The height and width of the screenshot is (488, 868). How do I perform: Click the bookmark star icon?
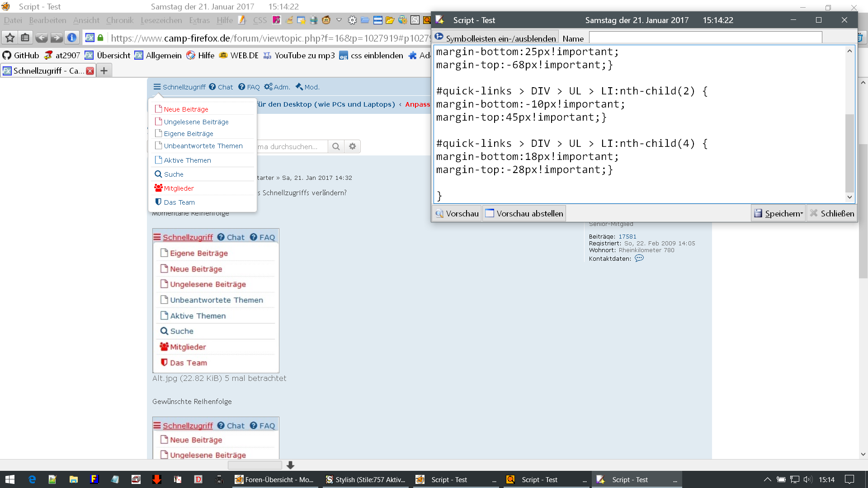point(10,38)
